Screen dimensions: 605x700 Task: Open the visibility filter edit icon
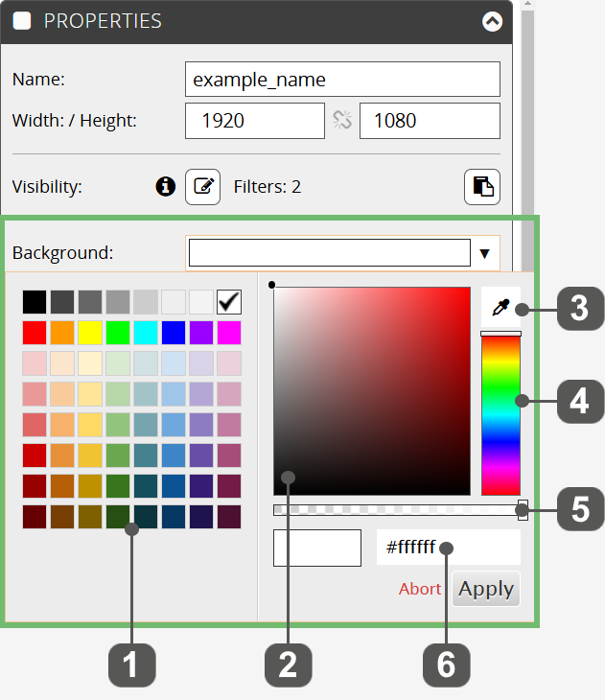click(x=202, y=187)
